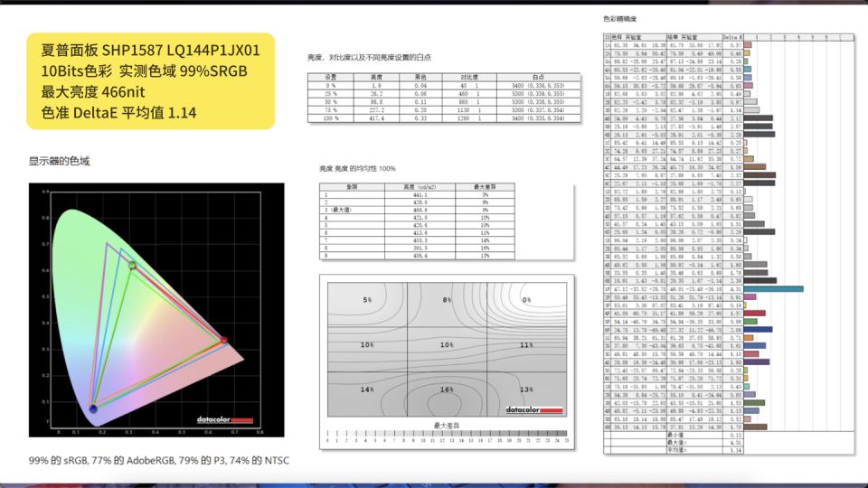Click the red primary point on gamut chart
The height and width of the screenshot is (488, 868).
[x=224, y=339]
